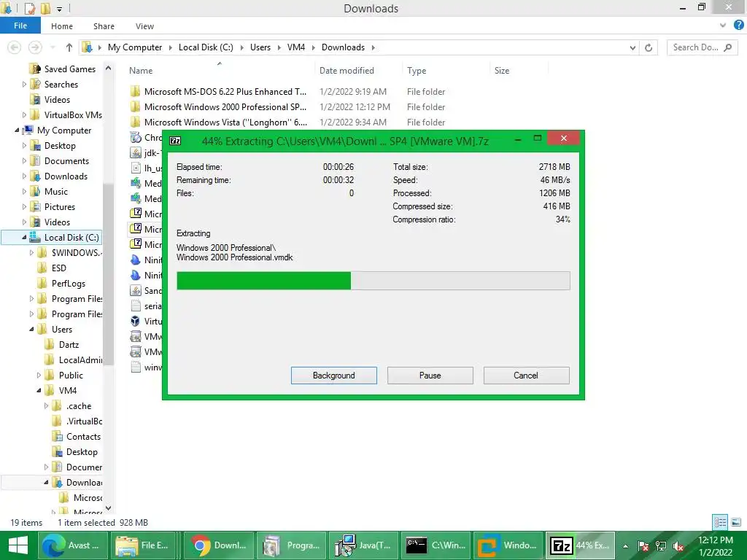This screenshot has height=560, width=747.
Task: Select My Computer in address breadcrumb
Action: 135,47
